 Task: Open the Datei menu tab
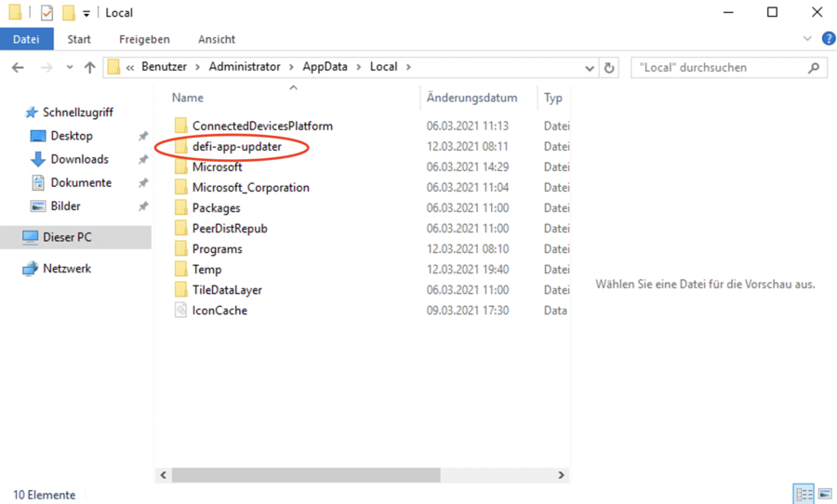(x=26, y=39)
